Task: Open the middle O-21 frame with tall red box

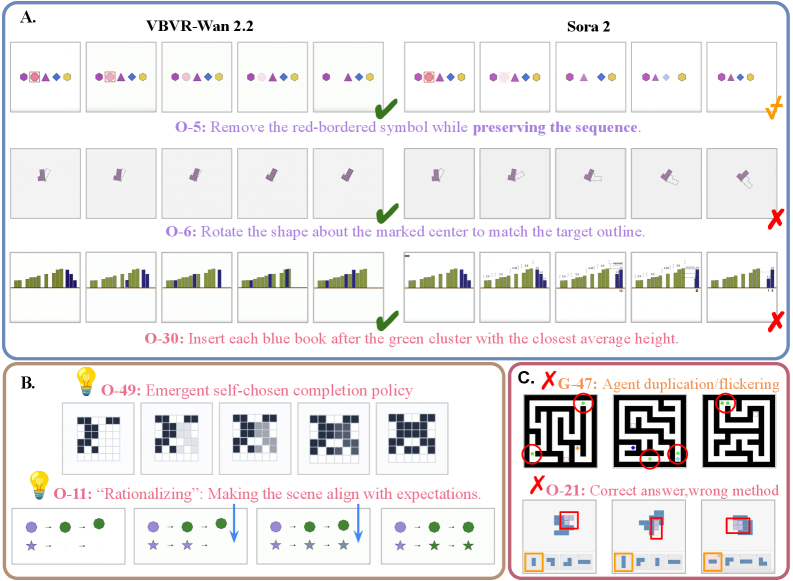Action: tap(649, 537)
